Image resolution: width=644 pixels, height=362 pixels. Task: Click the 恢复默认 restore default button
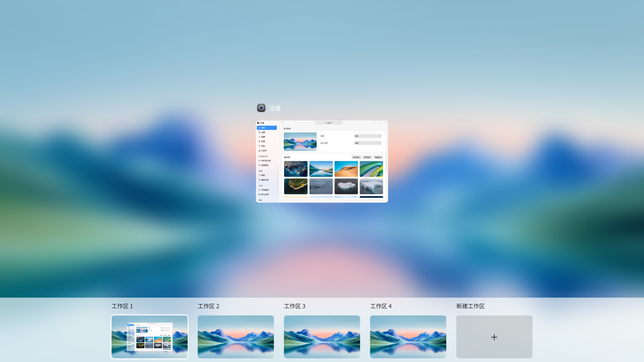pos(378,157)
